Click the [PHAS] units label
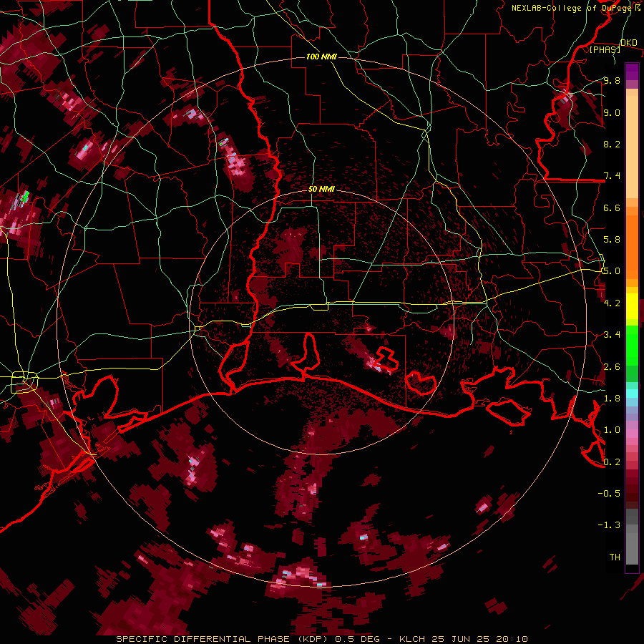Viewport: 644px width, 644px height. click(x=605, y=49)
